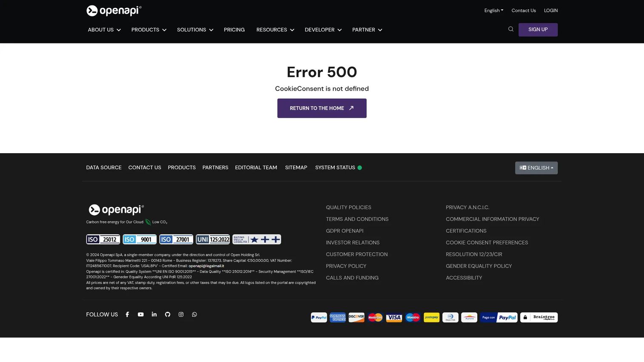Expand the Resources dropdown menu
The image size is (644, 362).
275,30
